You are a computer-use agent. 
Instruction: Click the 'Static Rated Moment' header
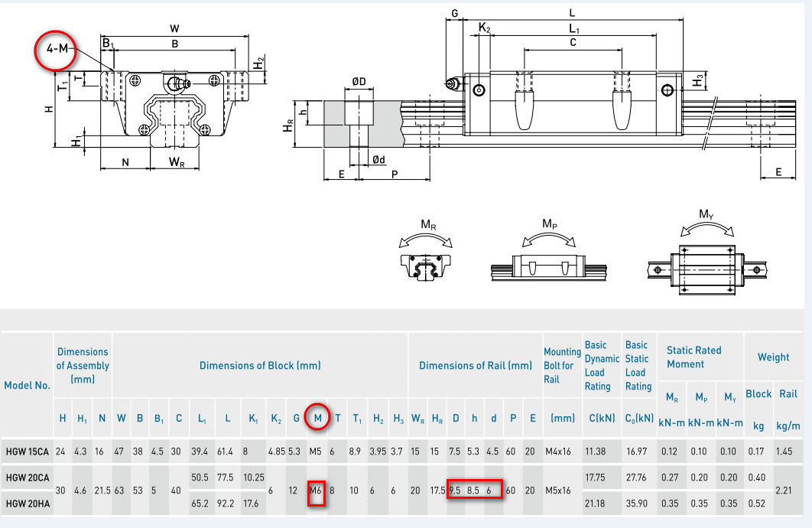tap(693, 357)
